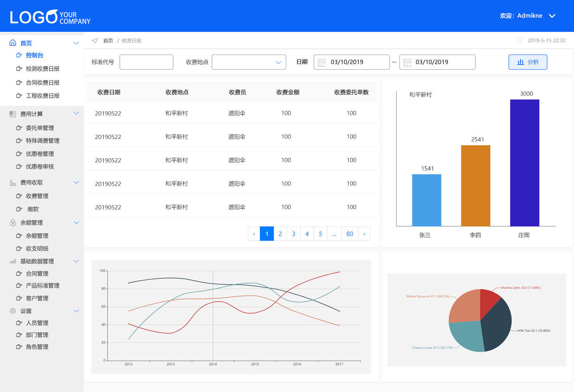Click the Walnut Brownie pie slice

466,306
